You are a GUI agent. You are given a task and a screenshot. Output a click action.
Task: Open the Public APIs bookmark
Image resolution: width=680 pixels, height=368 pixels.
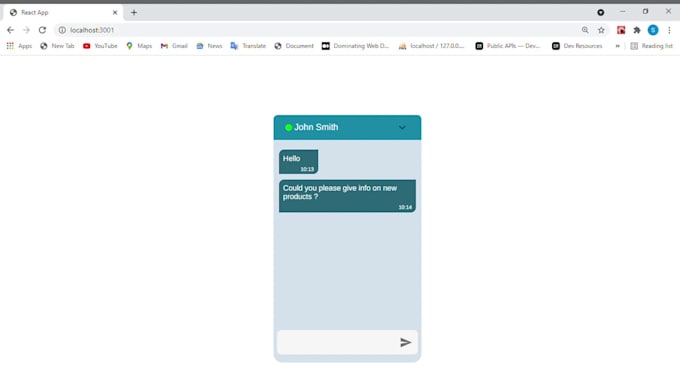click(508, 46)
